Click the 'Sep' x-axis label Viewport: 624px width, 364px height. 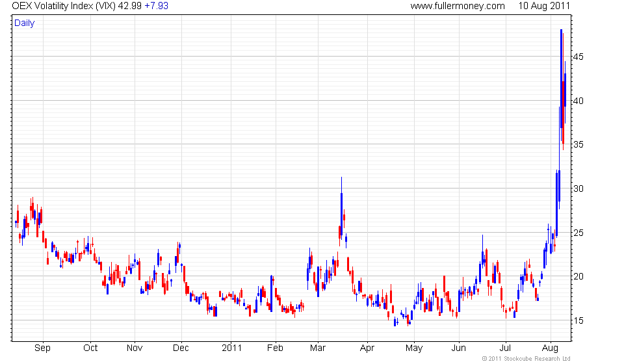(43, 348)
